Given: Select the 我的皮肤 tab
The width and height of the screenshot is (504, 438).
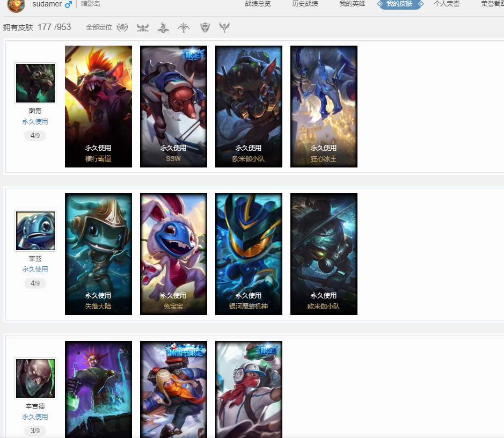Looking at the screenshot, I should click(x=399, y=4).
